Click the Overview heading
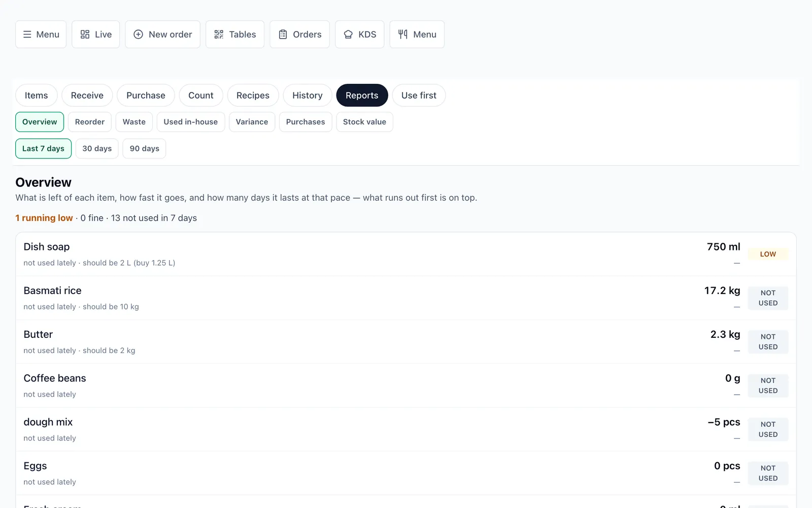This screenshot has height=508, width=812. coord(44,182)
